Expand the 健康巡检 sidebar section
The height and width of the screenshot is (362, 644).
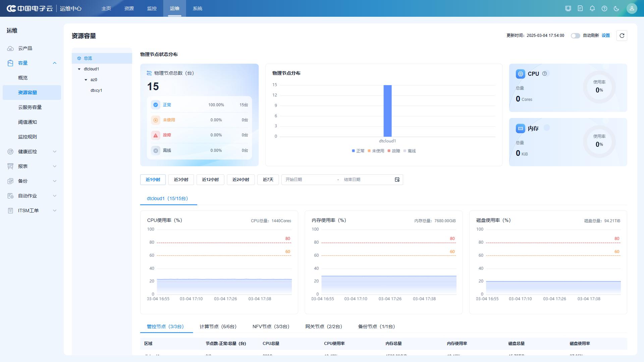[x=55, y=152]
